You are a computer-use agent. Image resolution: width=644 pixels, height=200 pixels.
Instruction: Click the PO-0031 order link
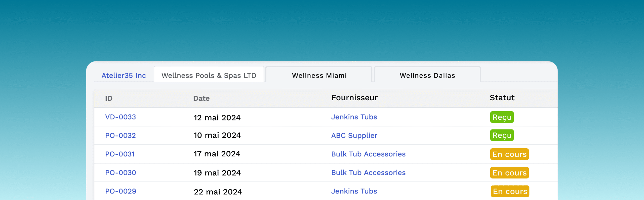(x=120, y=154)
